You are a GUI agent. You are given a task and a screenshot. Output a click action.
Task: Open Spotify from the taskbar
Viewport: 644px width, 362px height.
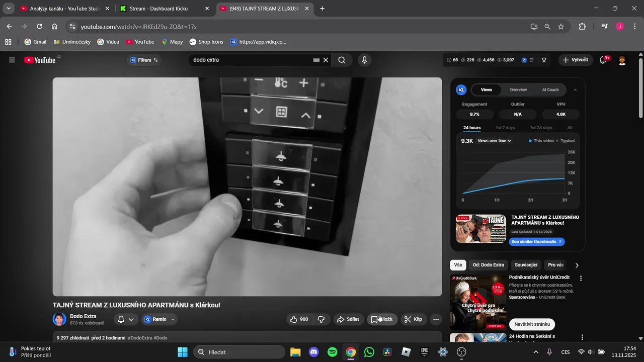point(333,352)
